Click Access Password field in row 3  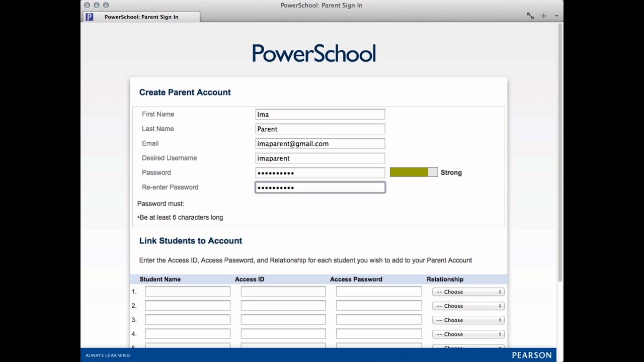(379, 320)
